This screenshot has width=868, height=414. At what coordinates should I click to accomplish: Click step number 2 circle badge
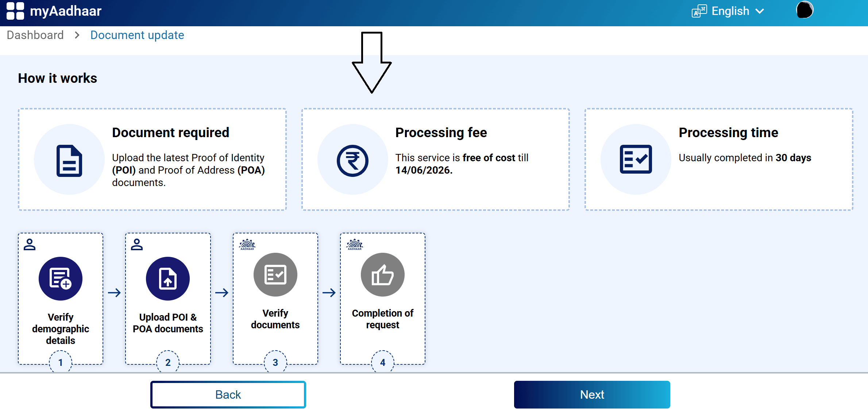point(167,362)
